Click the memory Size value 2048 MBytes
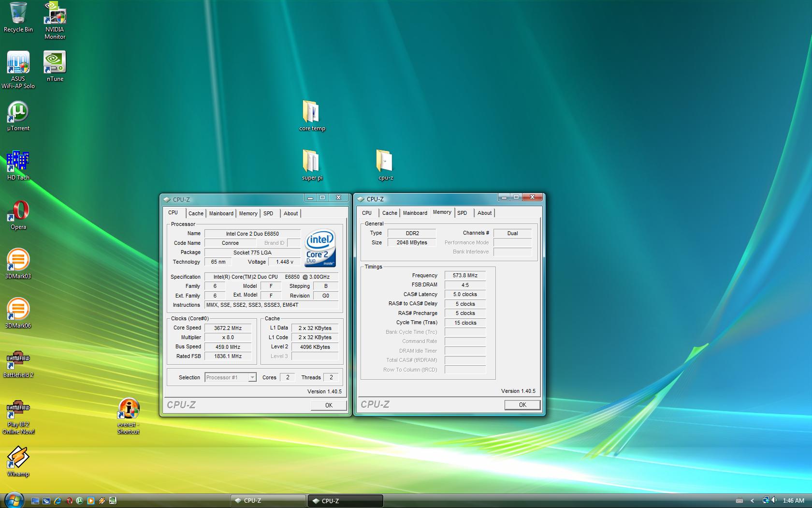Screen dimensions: 812x508 click(x=412, y=242)
